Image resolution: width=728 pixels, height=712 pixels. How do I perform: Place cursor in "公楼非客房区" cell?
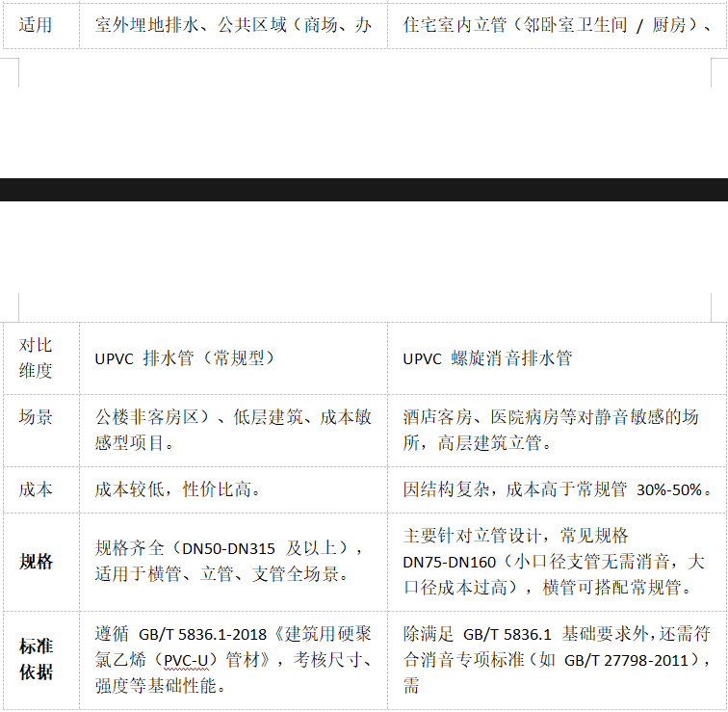tap(152, 418)
